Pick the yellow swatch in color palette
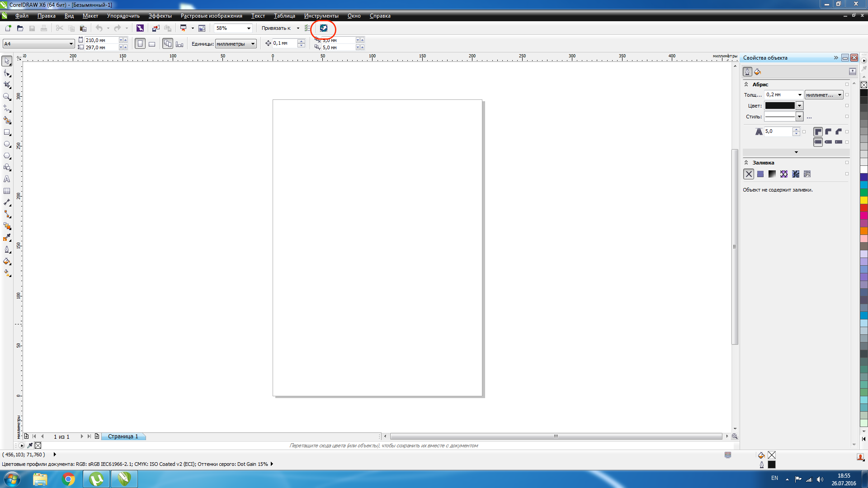The image size is (868, 488). pyautogui.click(x=864, y=200)
